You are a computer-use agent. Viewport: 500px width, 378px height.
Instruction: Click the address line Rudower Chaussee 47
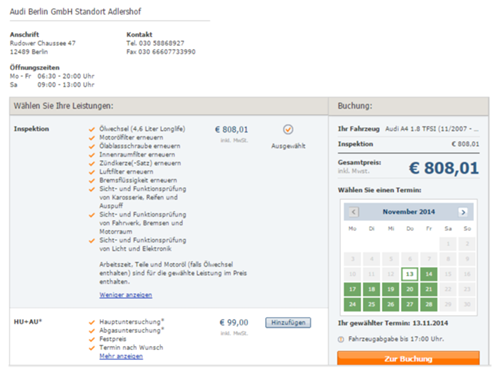click(43, 43)
